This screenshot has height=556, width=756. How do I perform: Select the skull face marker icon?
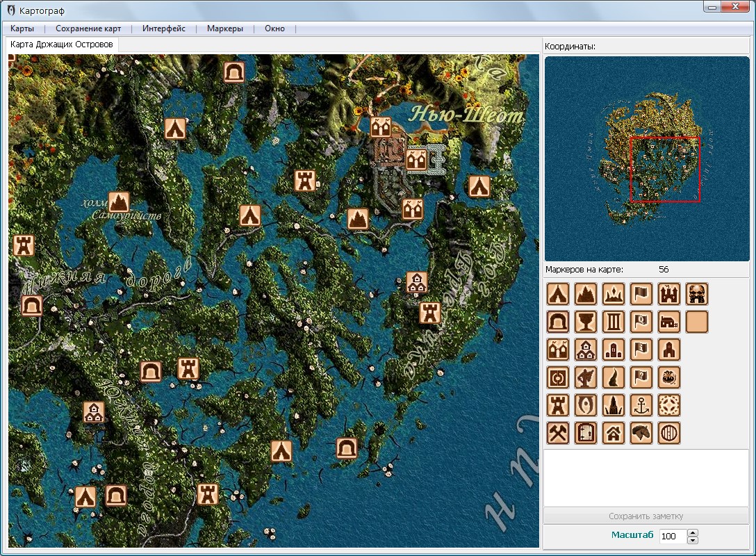[697, 294]
